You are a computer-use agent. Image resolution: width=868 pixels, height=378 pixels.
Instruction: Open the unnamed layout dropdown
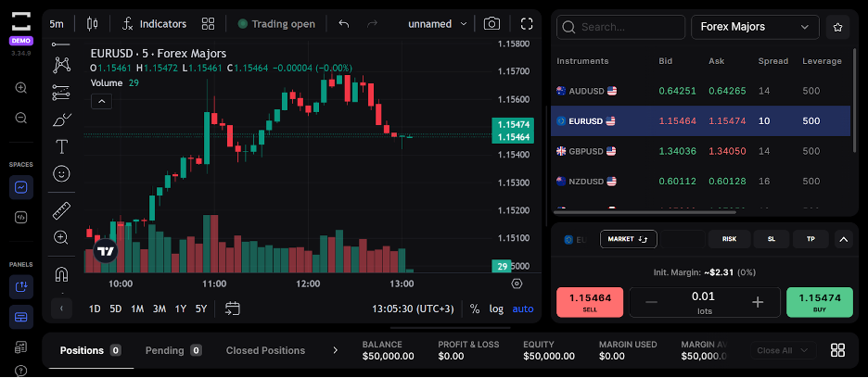pyautogui.click(x=438, y=24)
